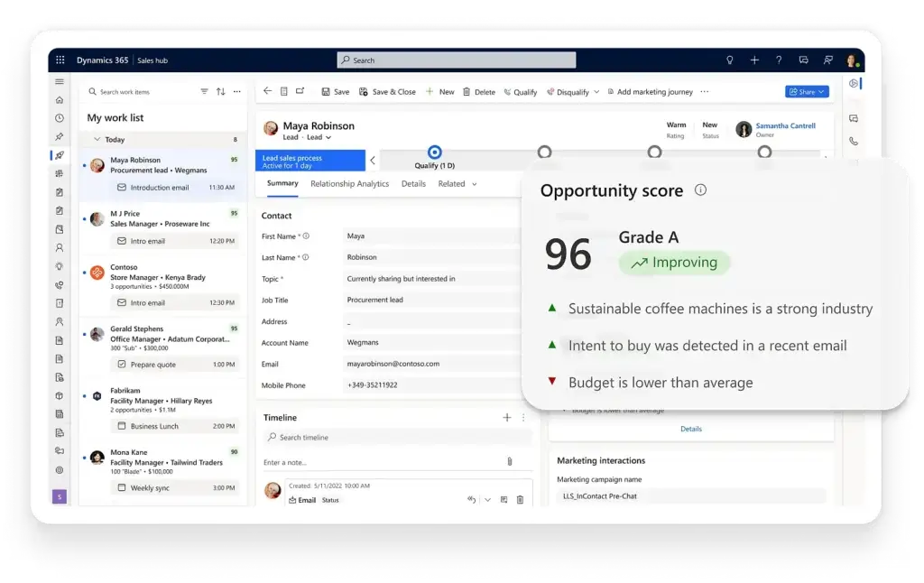Select M J Price work list item

(163, 228)
